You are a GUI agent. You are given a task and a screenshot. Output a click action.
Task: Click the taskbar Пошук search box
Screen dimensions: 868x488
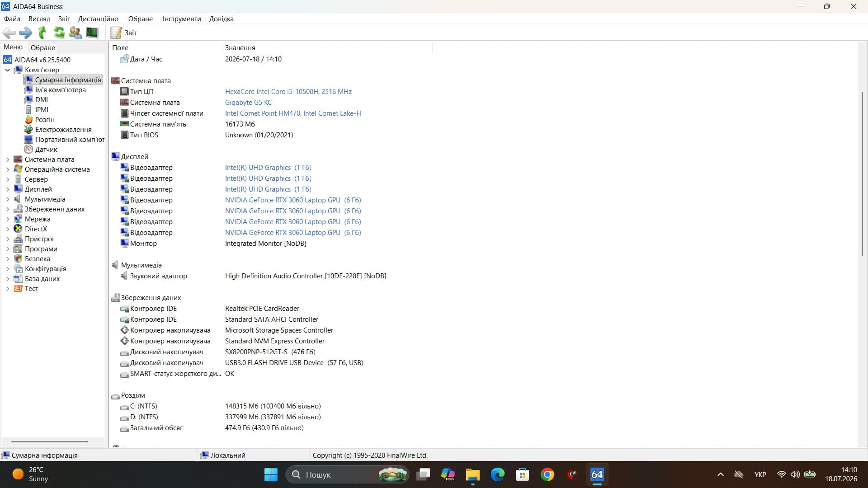click(347, 474)
